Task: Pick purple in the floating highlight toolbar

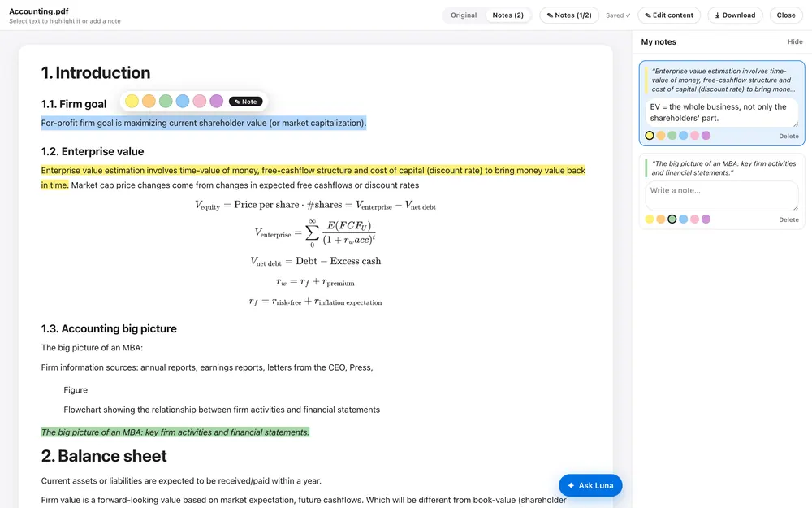Action: click(217, 101)
